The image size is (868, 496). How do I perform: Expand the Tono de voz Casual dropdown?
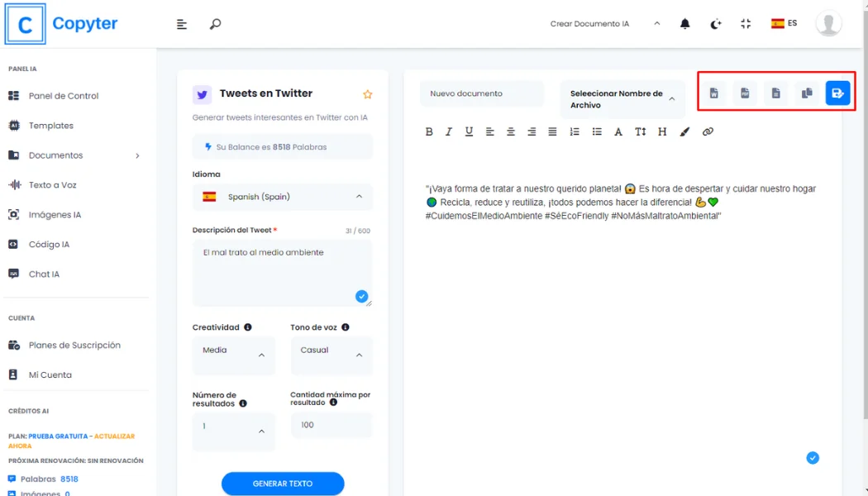[x=331, y=355]
